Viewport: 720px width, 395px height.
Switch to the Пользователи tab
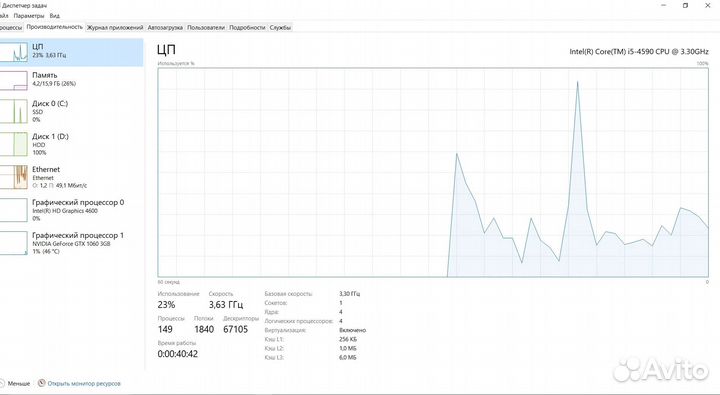206,28
